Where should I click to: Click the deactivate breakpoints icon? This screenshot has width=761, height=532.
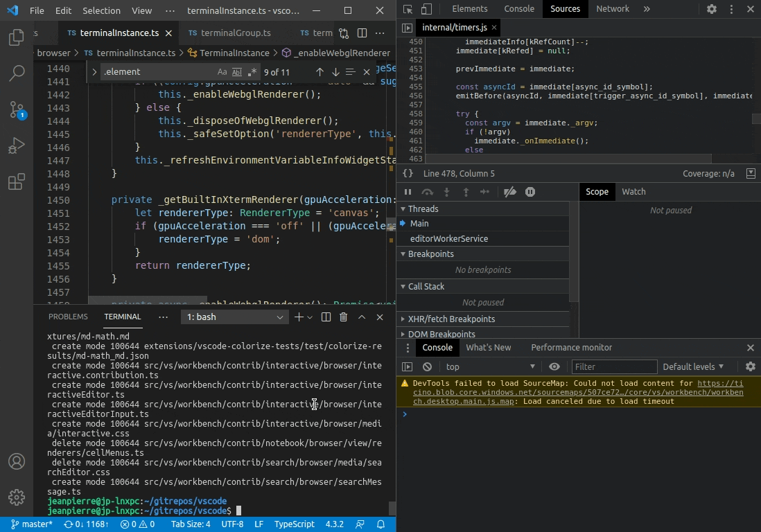tap(509, 192)
